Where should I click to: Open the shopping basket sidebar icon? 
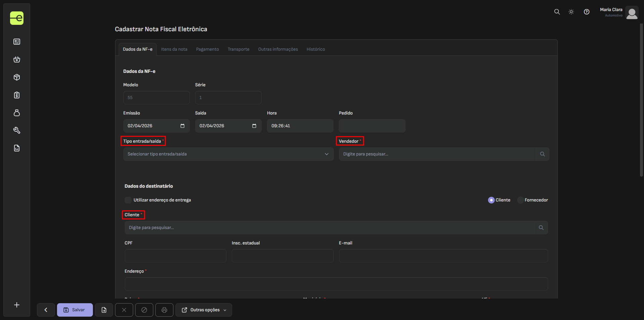17,59
